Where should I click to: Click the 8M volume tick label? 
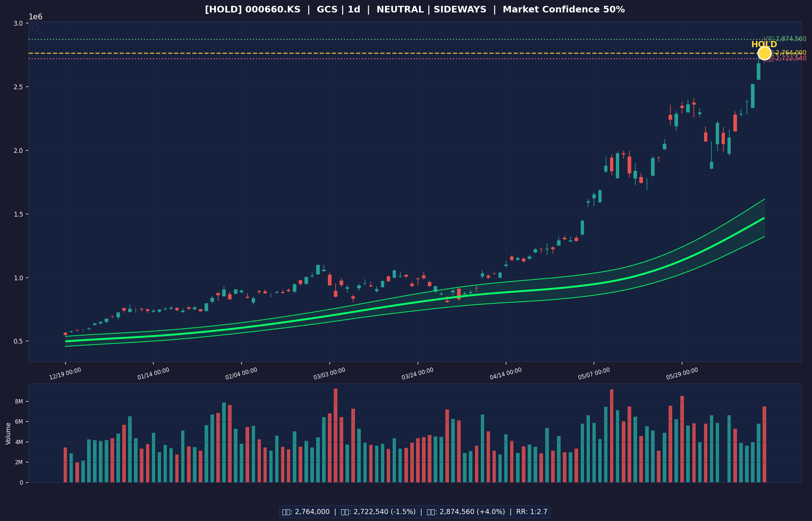point(19,402)
